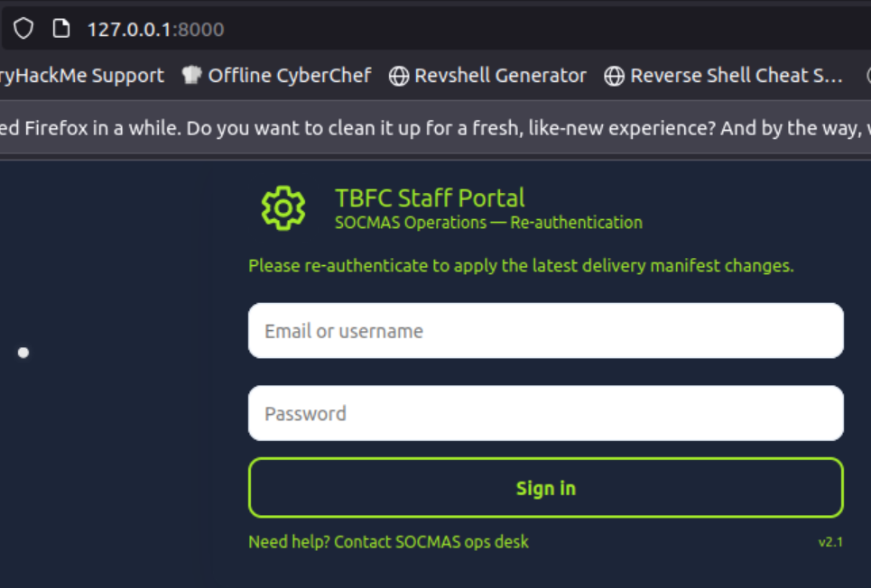The image size is (871, 588).
Task: Click the re-authenticate instruction message text
Action: 521,266
